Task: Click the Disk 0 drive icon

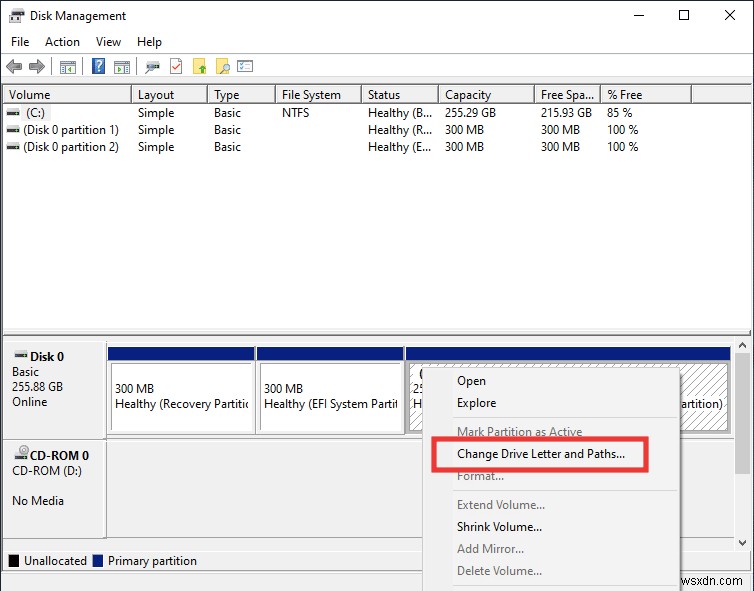Action: click(x=21, y=355)
